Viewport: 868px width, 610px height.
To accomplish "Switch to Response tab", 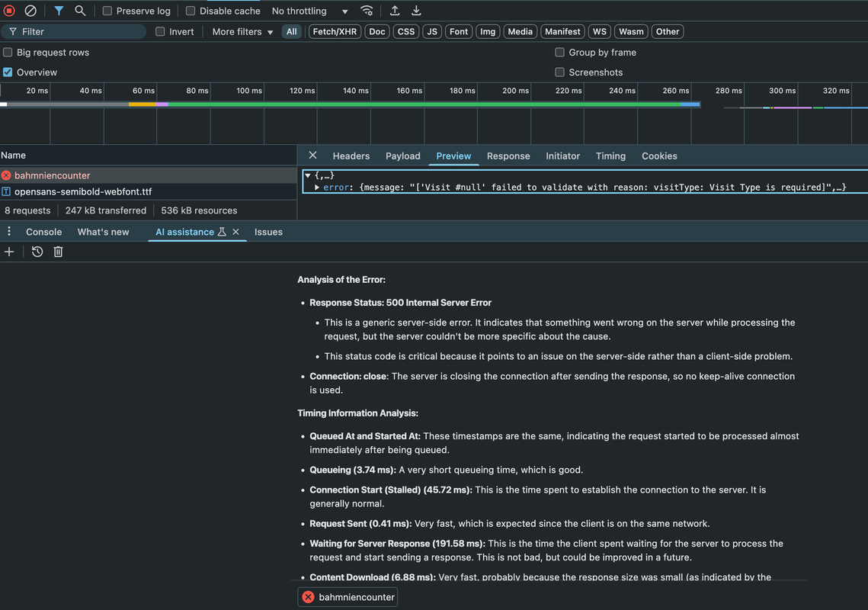I will tap(508, 156).
